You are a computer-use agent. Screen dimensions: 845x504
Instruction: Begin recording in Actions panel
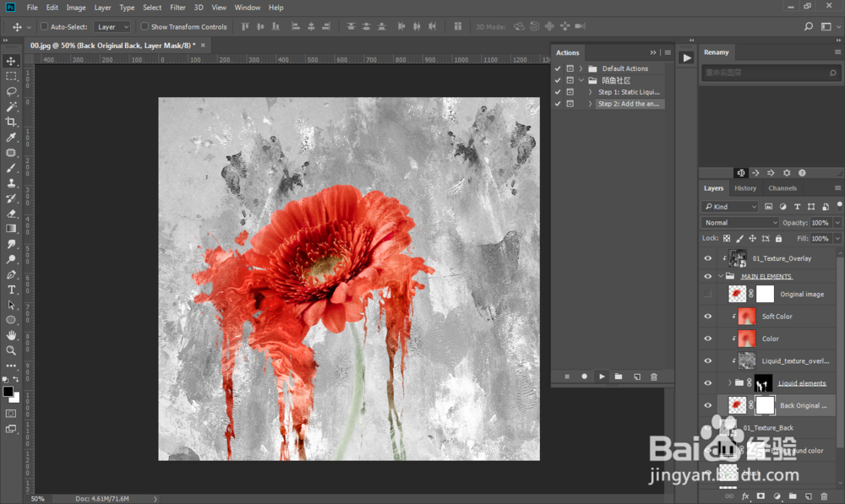click(584, 377)
